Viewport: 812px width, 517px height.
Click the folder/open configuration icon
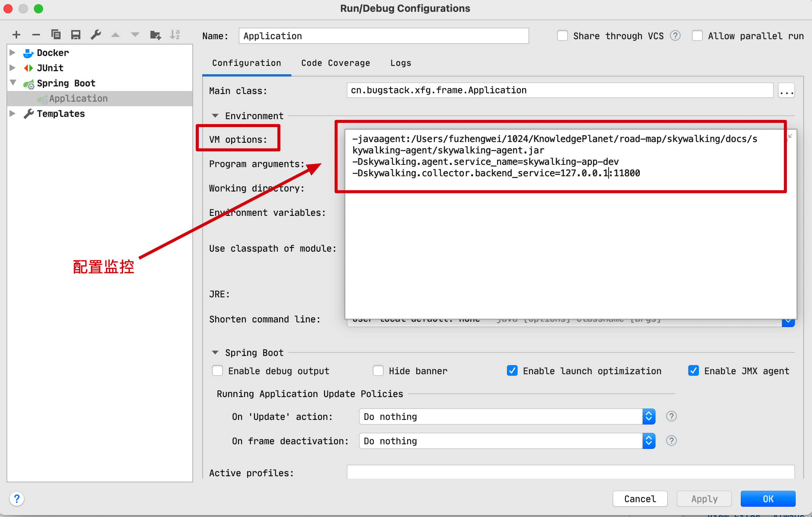156,34
